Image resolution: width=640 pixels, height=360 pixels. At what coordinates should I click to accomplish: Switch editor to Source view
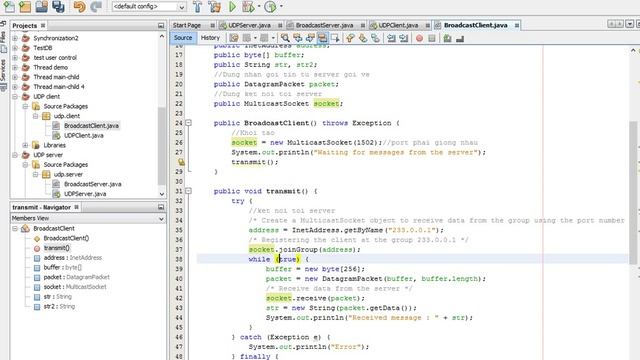point(183,38)
